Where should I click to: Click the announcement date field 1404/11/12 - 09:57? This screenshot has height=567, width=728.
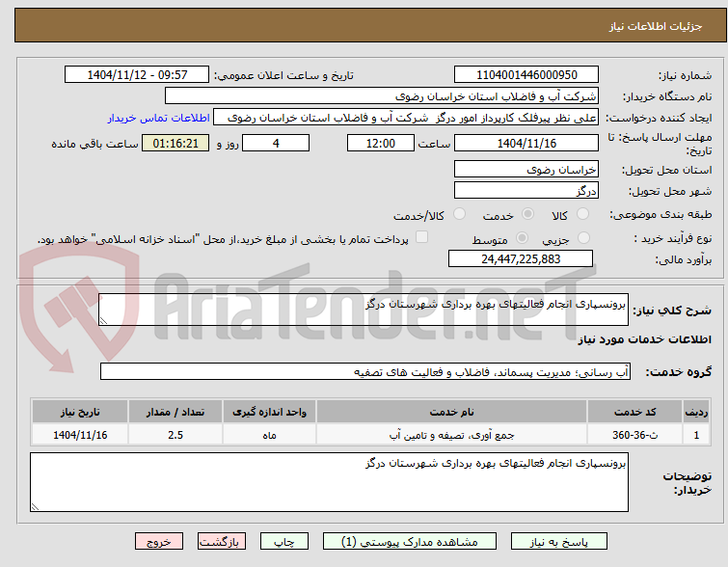(x=137, y=75)
